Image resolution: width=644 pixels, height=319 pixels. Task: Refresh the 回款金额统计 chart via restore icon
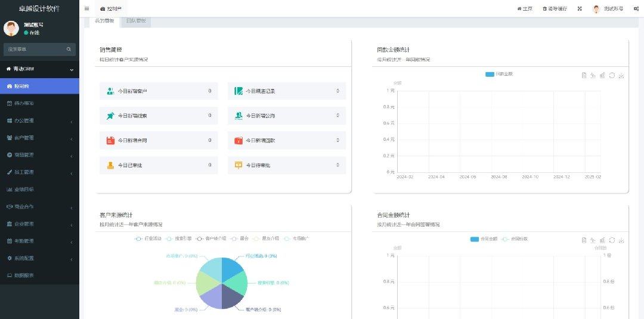[x=612, y=75]
